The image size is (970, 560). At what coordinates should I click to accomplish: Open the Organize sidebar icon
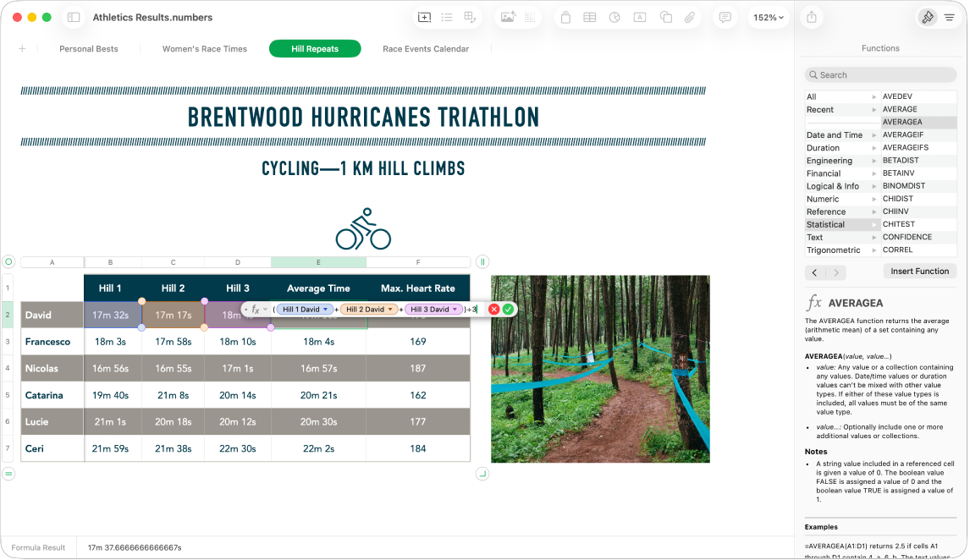949,17
